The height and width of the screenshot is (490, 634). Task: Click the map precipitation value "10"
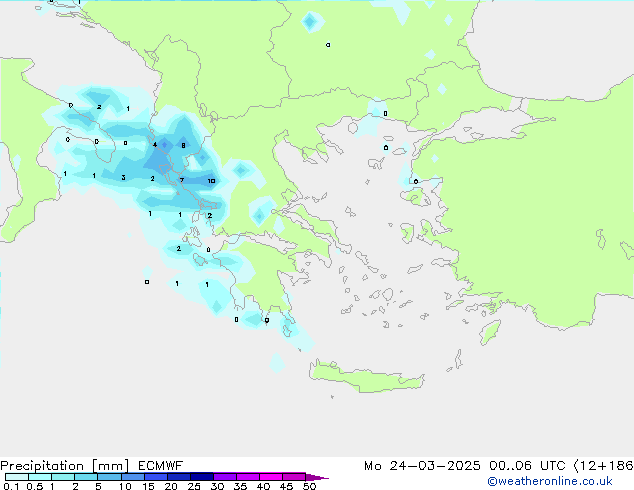coord(211,181)
